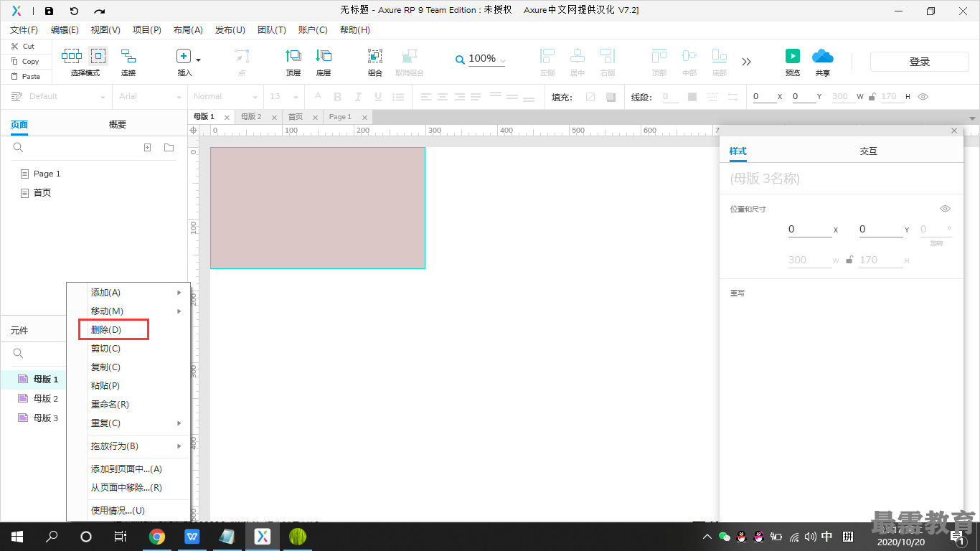The width and height of the screenshot is (980, 551).
Task: Open the 布局(A) menu
Action: point(188,30)
